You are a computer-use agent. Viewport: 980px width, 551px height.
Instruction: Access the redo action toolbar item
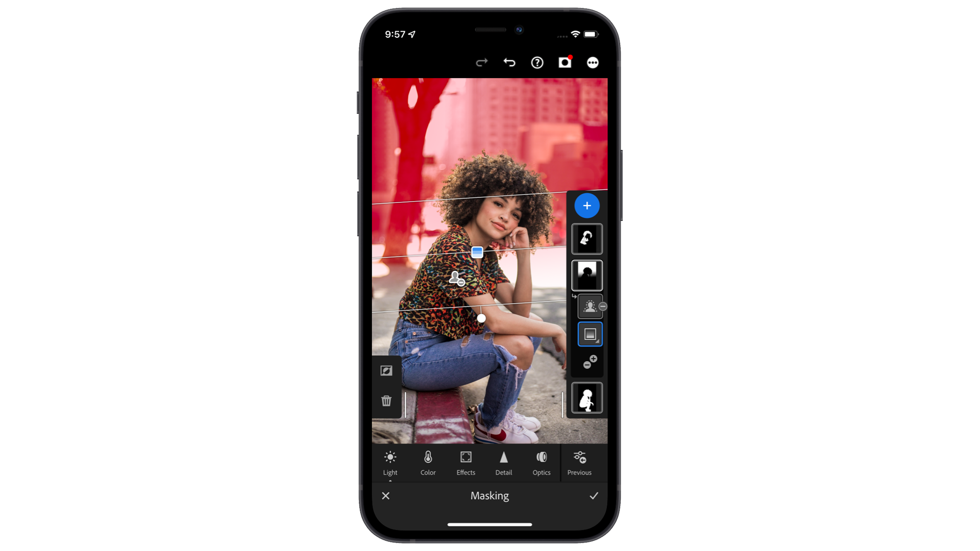click(482, 62)
